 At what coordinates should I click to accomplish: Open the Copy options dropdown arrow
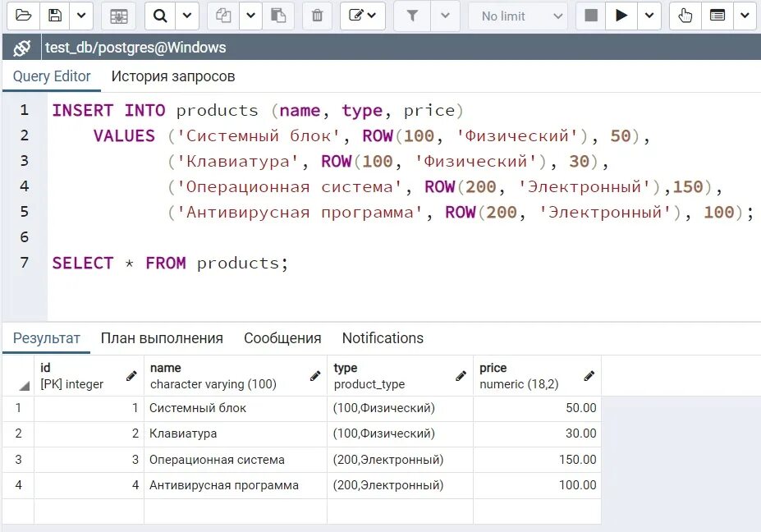(250, 16)
